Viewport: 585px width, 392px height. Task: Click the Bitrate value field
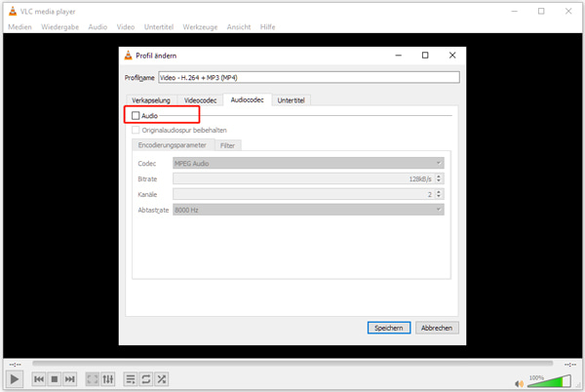(303, 178)
